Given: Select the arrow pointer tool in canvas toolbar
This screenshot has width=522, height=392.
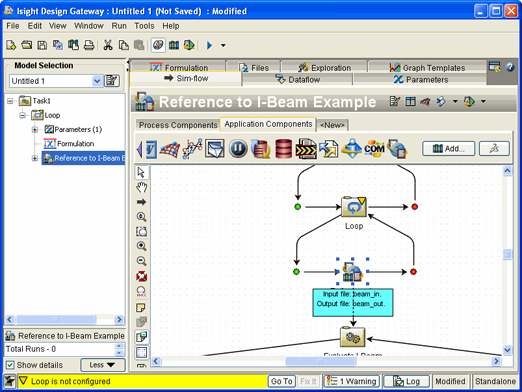Looking at the screenshot, I should [x=141, y=172].
